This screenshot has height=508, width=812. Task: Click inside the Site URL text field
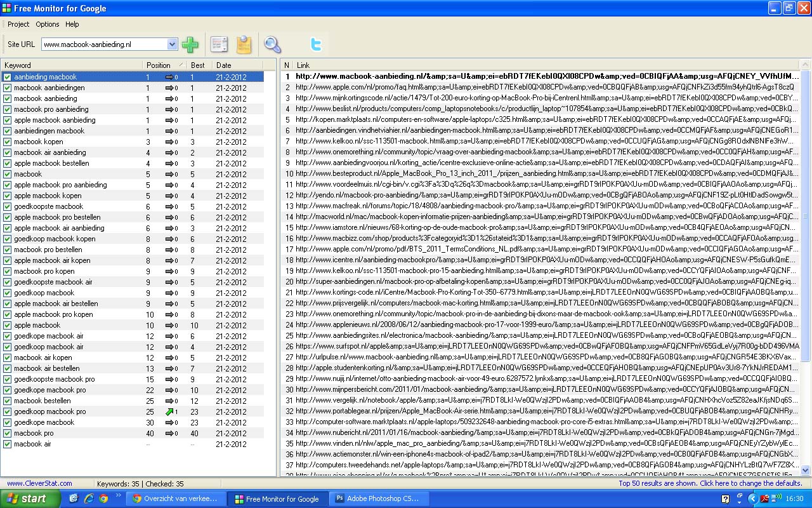[x=104, y=44]
